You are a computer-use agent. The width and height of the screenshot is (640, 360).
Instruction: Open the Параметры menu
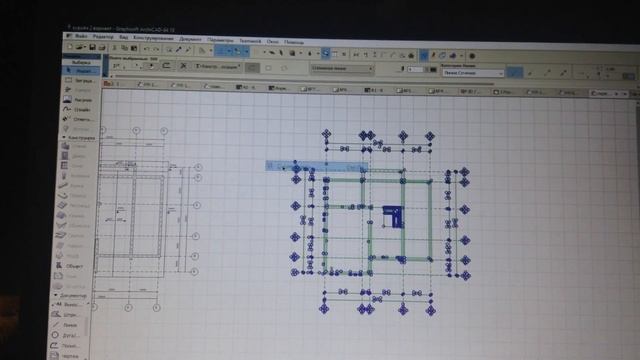[220, 40]
